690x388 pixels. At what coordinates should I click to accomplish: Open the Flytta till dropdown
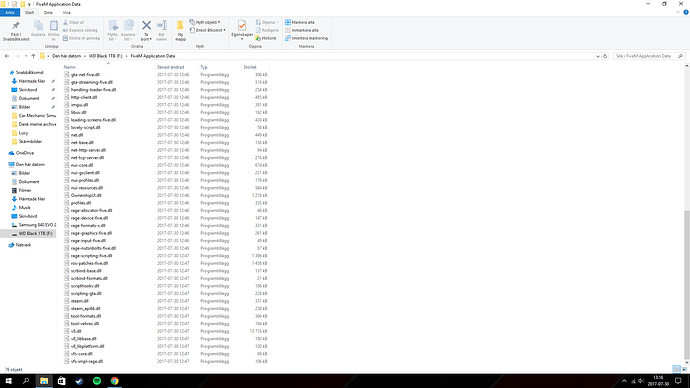[113, 30]
